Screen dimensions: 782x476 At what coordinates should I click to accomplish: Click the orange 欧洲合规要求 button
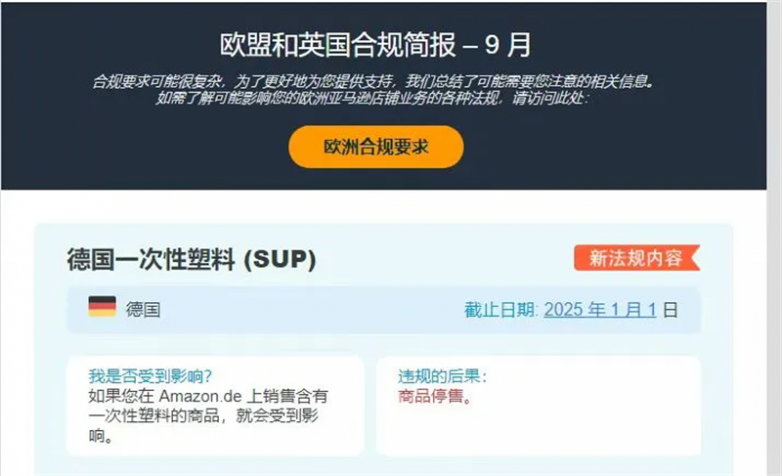[376, 147]
